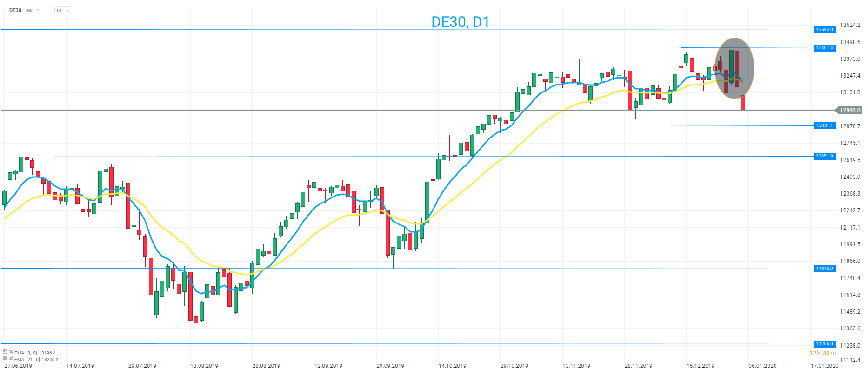Click the 11991.5 price axis label

pos(850,244)
